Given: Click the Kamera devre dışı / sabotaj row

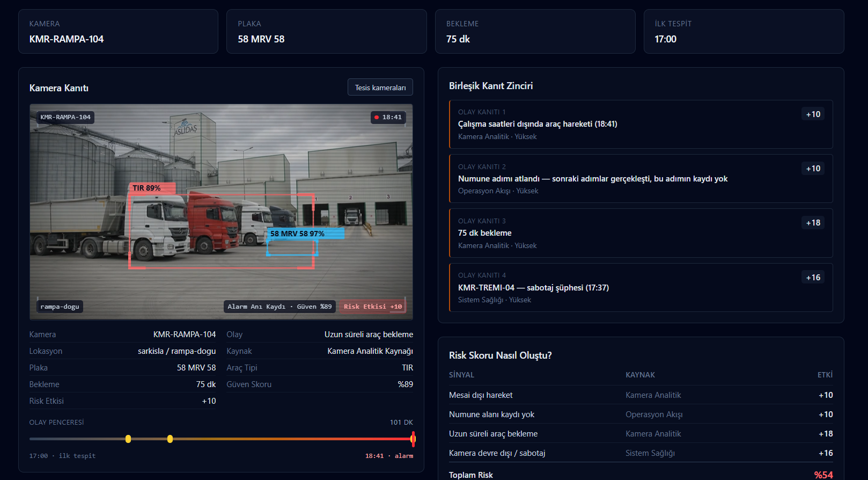Looking at the screenshot, I should 641,453.
